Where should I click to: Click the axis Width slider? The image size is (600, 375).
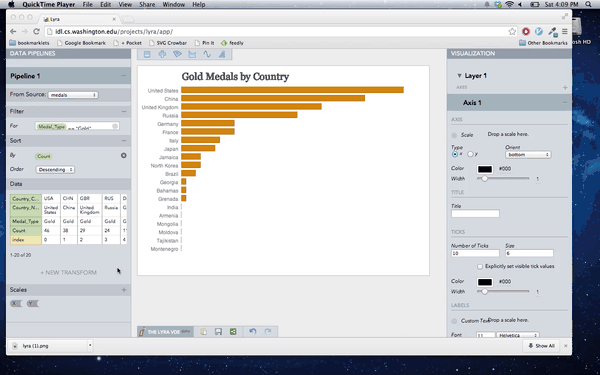point(503,179)
